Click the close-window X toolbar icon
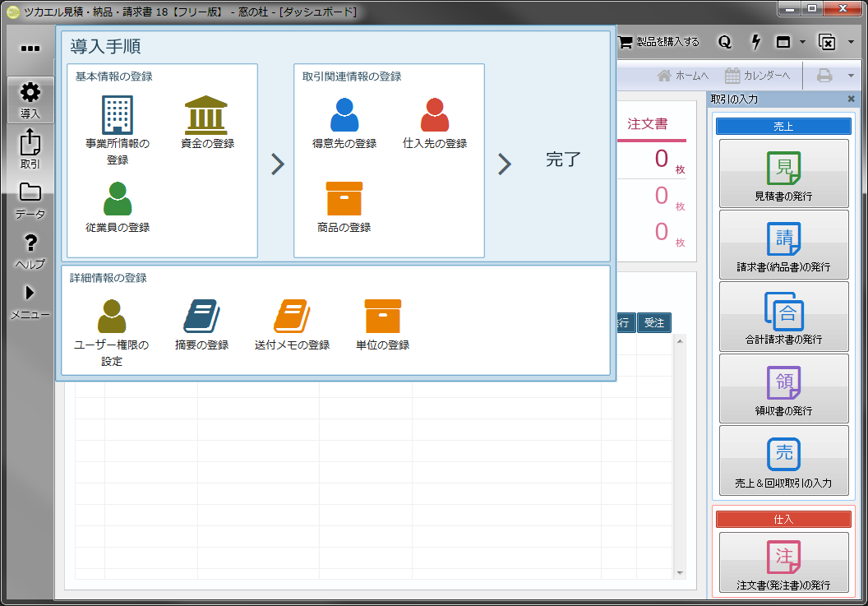 point(827,42)
